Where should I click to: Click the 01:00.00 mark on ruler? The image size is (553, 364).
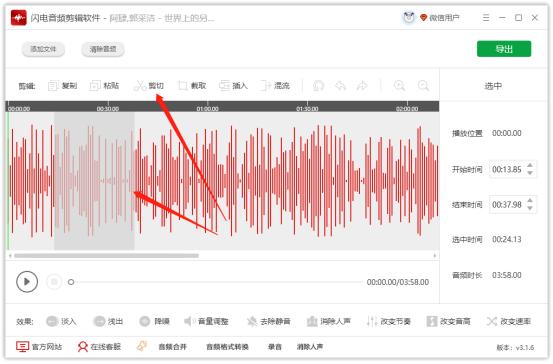(207, 109)
